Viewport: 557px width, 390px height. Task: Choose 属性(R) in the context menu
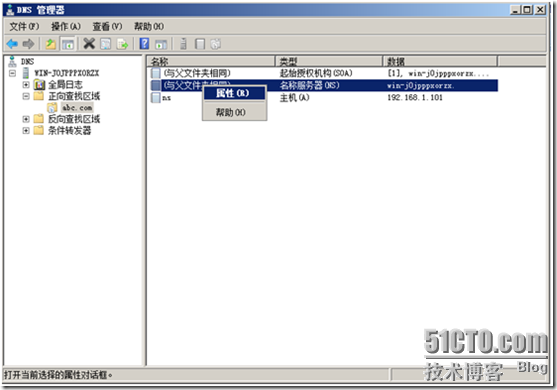234,93
